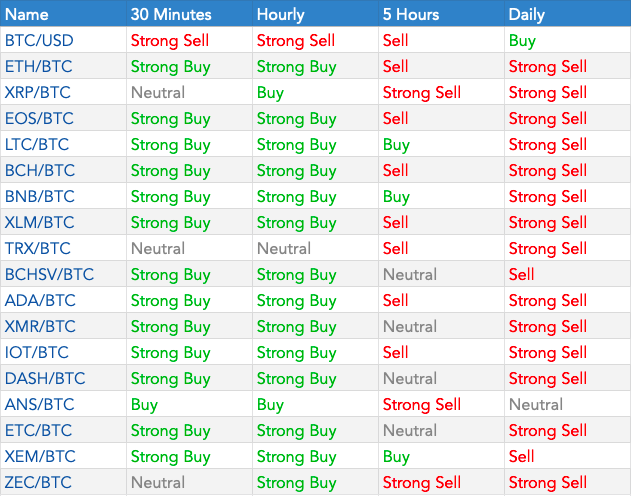The image size is (631, 496).
Task: Click the 5 Hours column header
Action: point(413,14)
